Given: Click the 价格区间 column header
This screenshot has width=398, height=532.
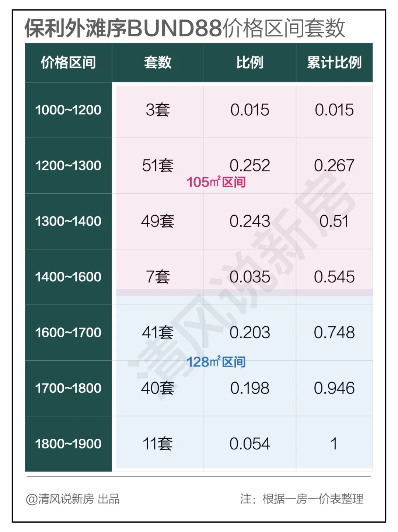Looking at the screenshot, I should [x=69, y=62].
